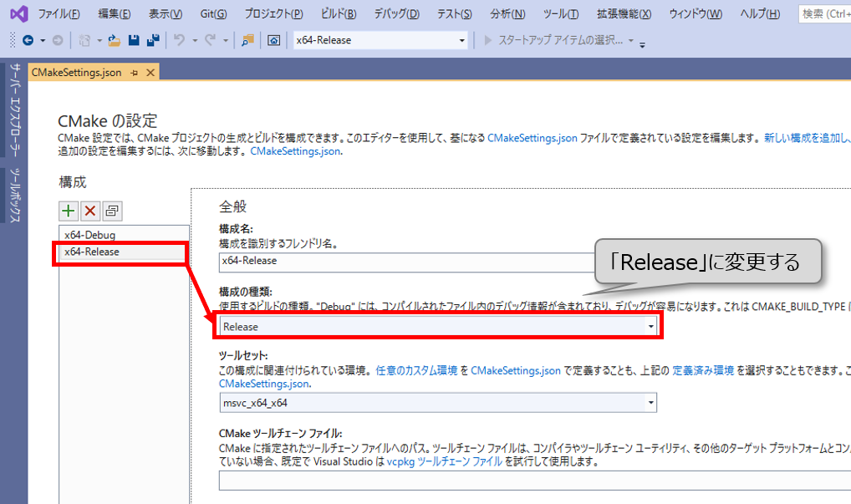851x504 pixels.
Task: Click the 検索 search box
Action: pos(824,14)
